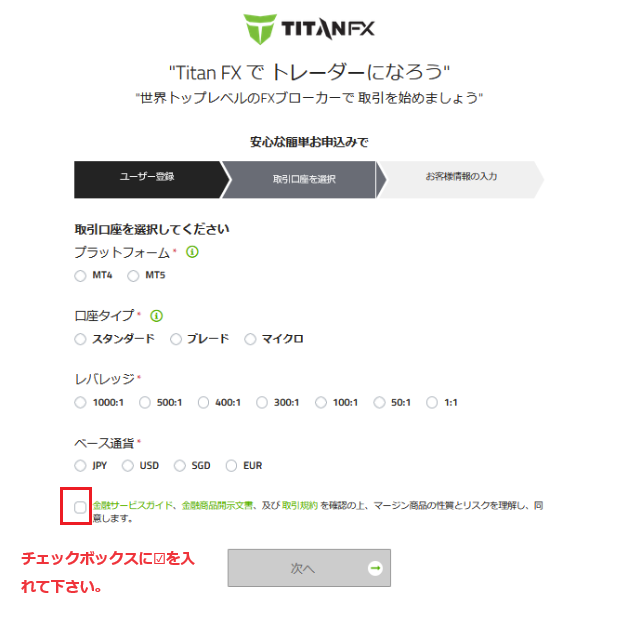The width and height of the screenshot is (639, 622).
Task: Click the Titan FX logo
Action: click(309, 29)
